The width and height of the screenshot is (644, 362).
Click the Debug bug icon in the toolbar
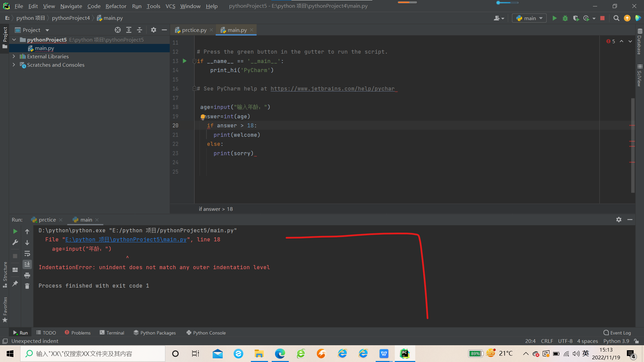(x=565, y=18)
